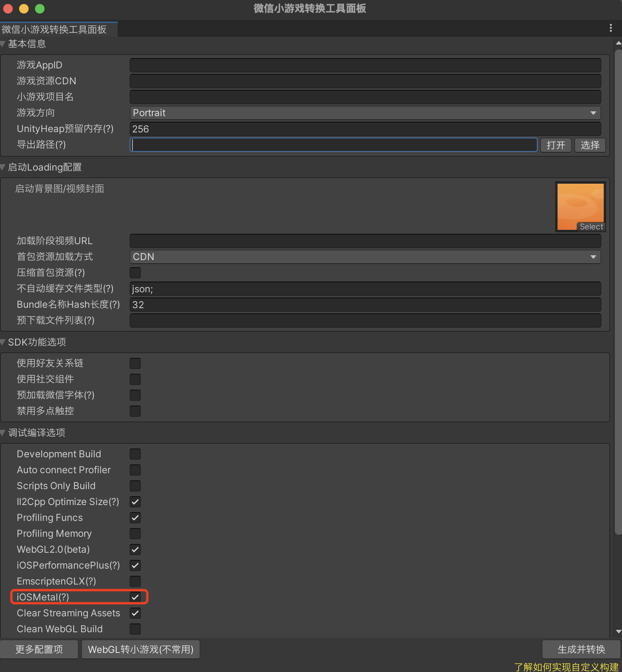This screenshot has width=622, height=672.
Task: Click the UnityHeap预留内存 field showing 256
Action: coord(365,129)
